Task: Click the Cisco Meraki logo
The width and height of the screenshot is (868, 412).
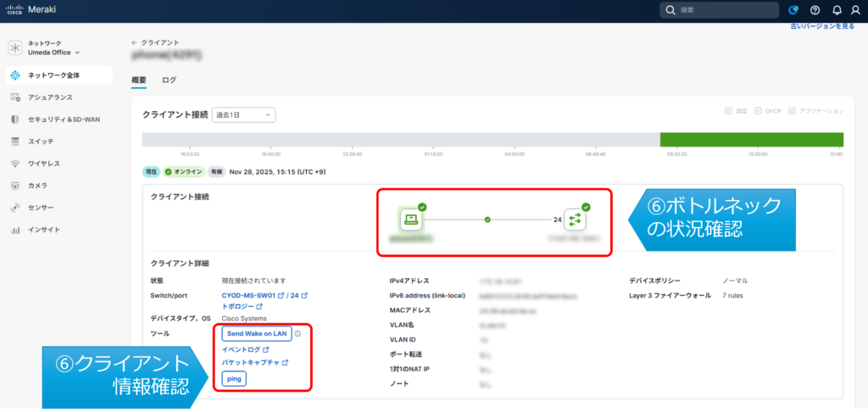Action: (x=31, y=10)
